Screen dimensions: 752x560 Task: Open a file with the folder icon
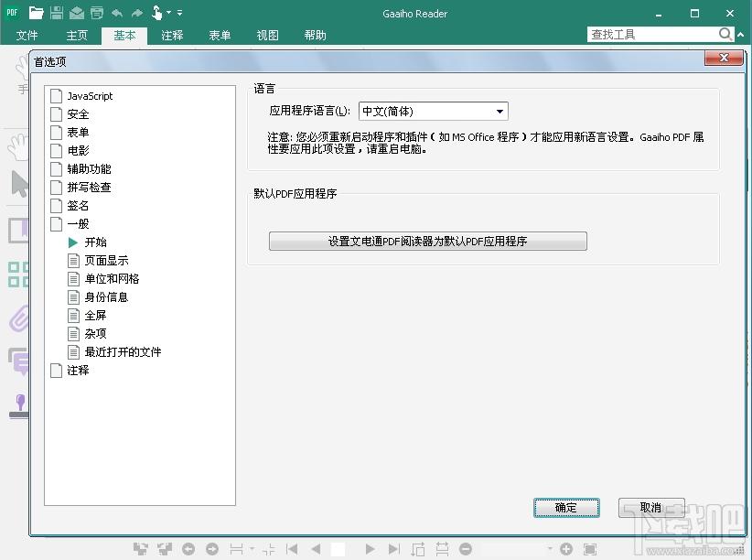tap(36, 13)
